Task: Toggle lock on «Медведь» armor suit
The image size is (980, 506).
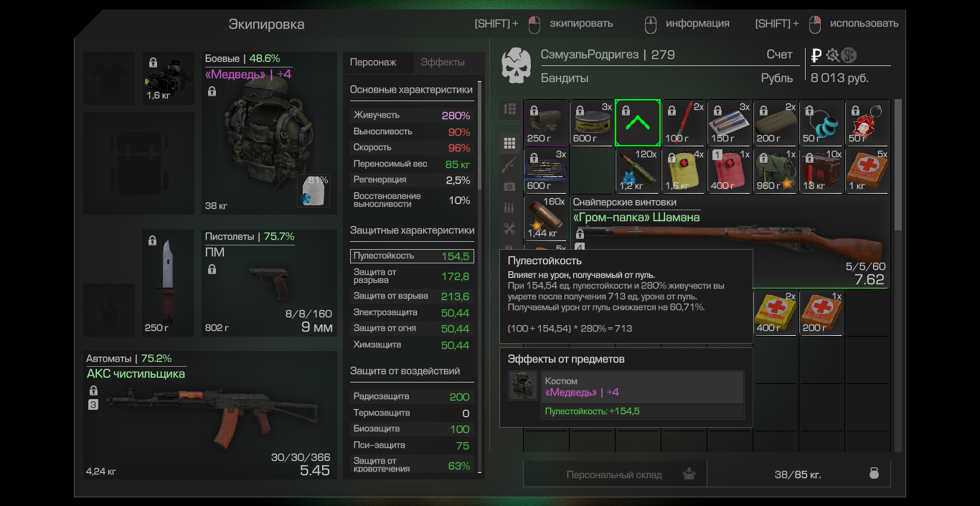Action: 212,92
